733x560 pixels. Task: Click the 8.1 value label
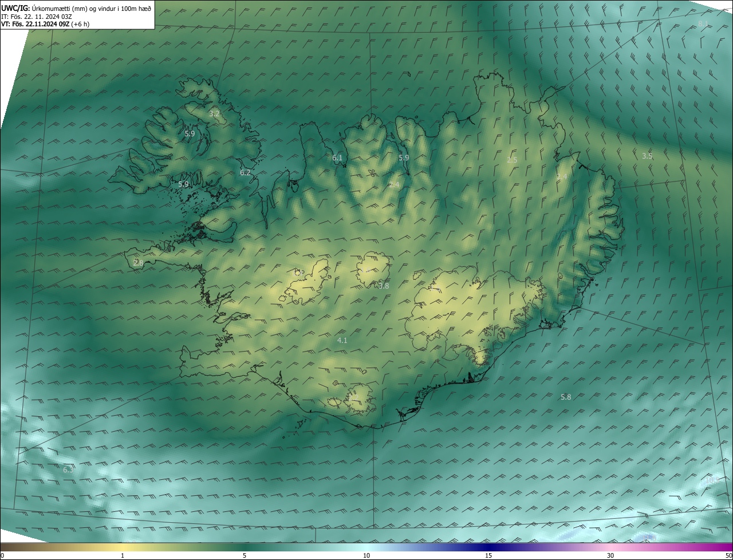pyautogui.click(x=703, y=24)
